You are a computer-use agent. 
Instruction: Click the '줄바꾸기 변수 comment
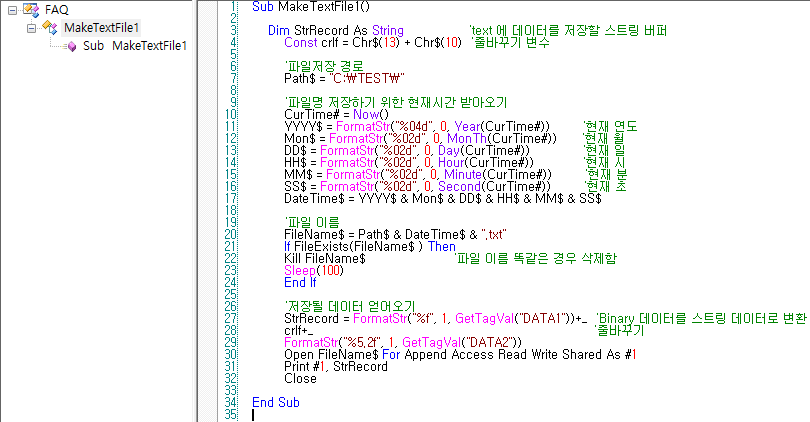pos(510,42)
